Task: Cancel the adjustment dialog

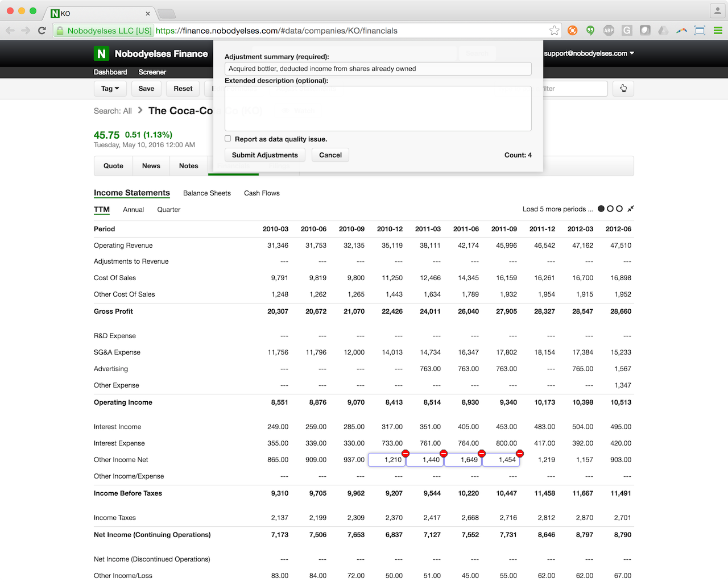Action: pyautogui.click(x=330, y=155)
